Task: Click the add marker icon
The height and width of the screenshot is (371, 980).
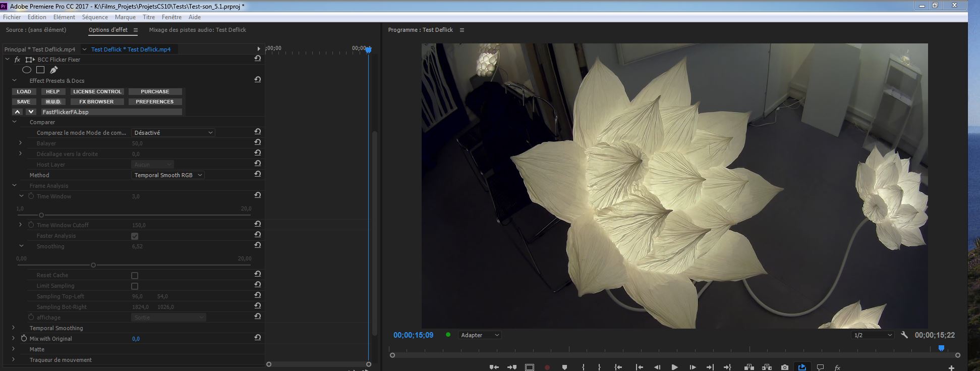Action: tap(564, 367)
